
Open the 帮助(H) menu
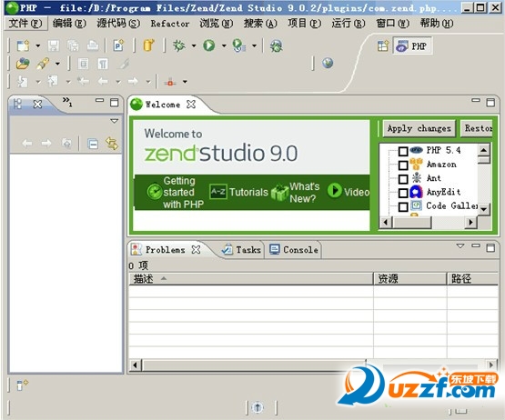pyautogui.click(x=437, y=24)
